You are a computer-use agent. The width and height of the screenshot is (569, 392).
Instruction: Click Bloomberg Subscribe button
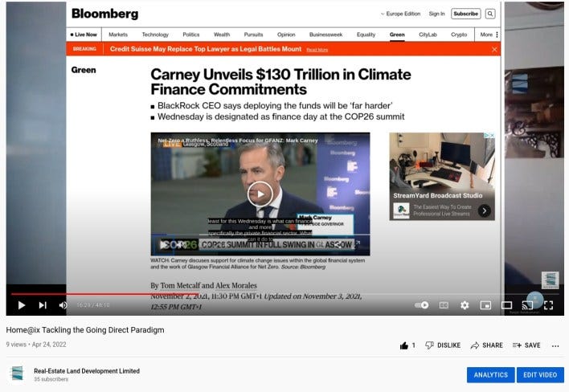465,14
